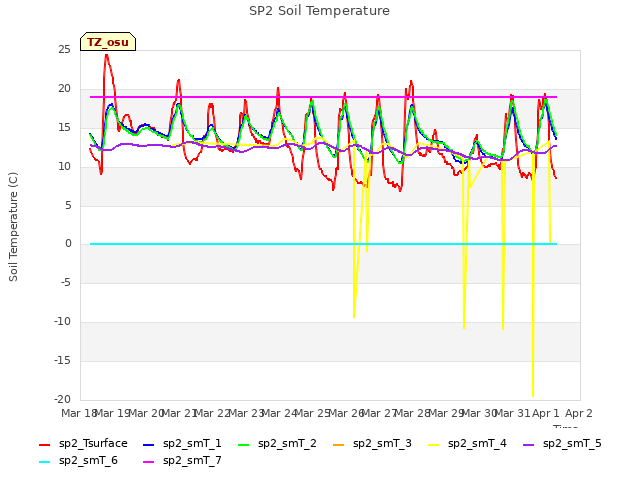Click the 0 y-axis tick label
The image size is (640, 480).
pos(68,244)
